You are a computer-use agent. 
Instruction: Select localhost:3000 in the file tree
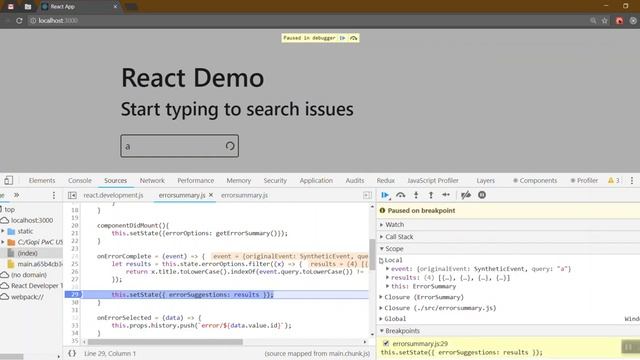click(x=32, y=220)
